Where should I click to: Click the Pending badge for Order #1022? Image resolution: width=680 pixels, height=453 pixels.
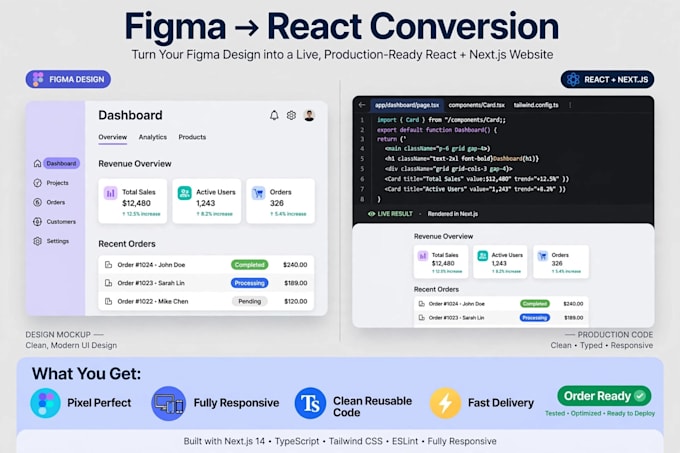point(249,301)
